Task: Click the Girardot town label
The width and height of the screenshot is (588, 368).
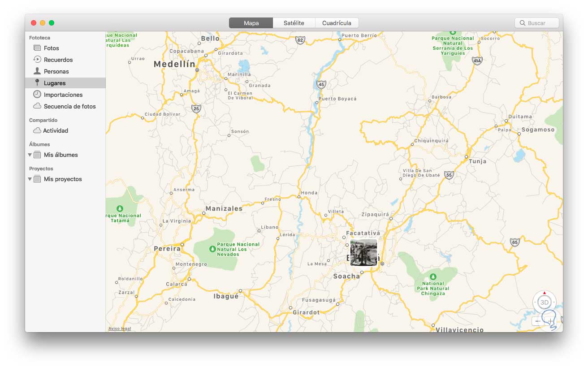Action: [x=306, y=312]
